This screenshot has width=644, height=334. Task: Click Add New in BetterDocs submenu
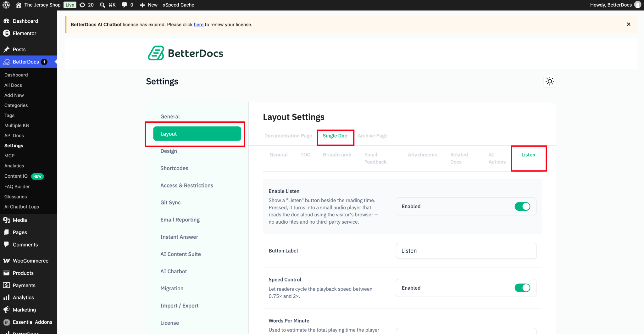[14, 95]
